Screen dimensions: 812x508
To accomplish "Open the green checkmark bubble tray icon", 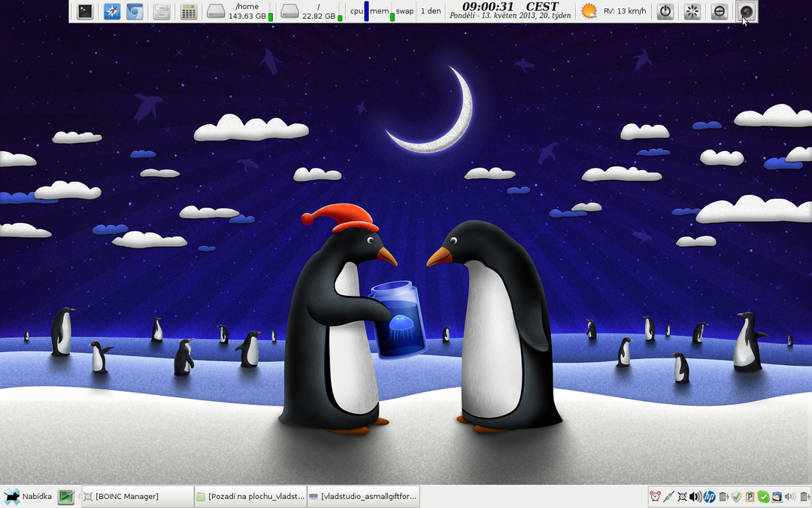I will pyautogui.click(x=763, y=497).
